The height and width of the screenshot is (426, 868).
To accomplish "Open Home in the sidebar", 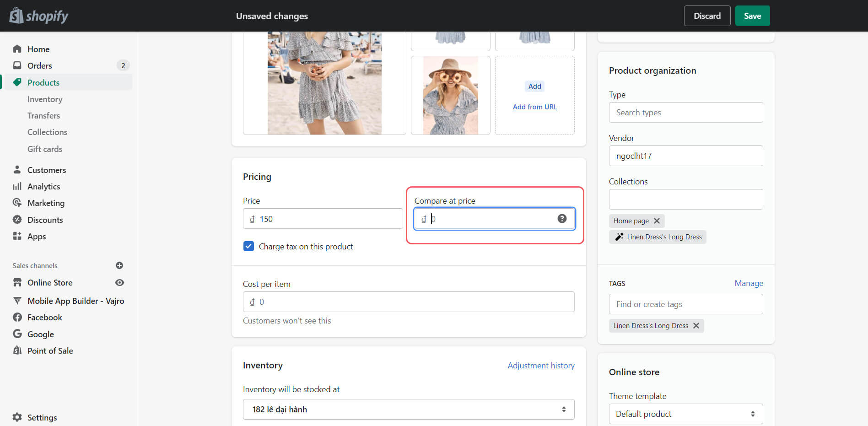I will click(x=38, y=49).
